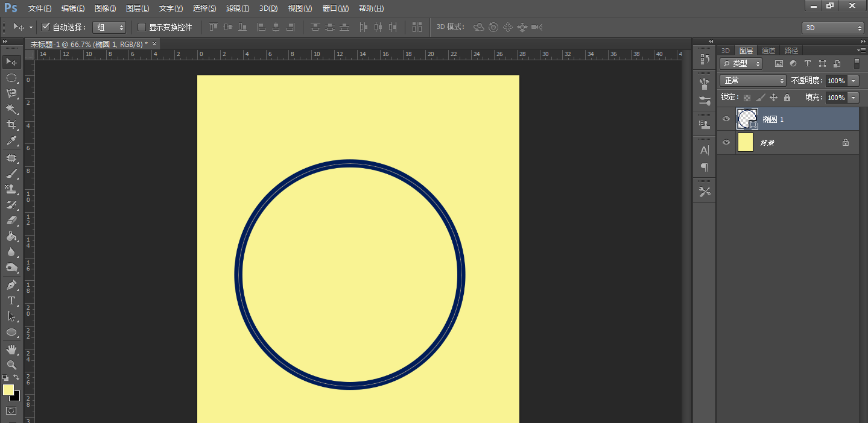Viewport: 868px width, 423px height.
Task: Enable the 显示变换控件 checkbox
Action: click(x=142, y=27)
